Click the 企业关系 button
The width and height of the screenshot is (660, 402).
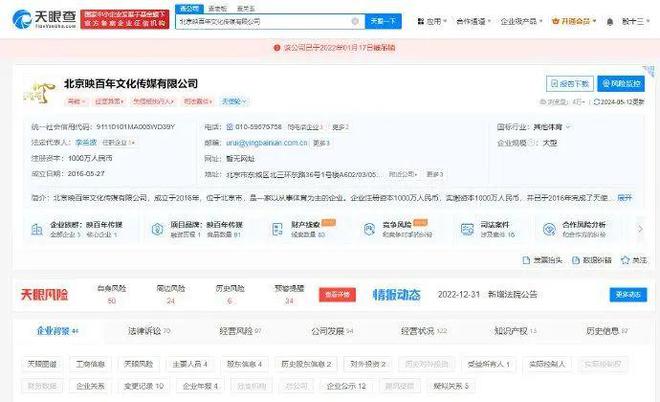coord(90,386)
